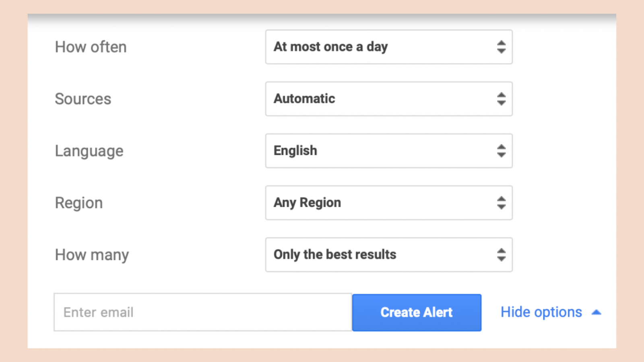Expand the 'English' language dropdown
This screenshot has height=362, width=644.
pos(388,151)
